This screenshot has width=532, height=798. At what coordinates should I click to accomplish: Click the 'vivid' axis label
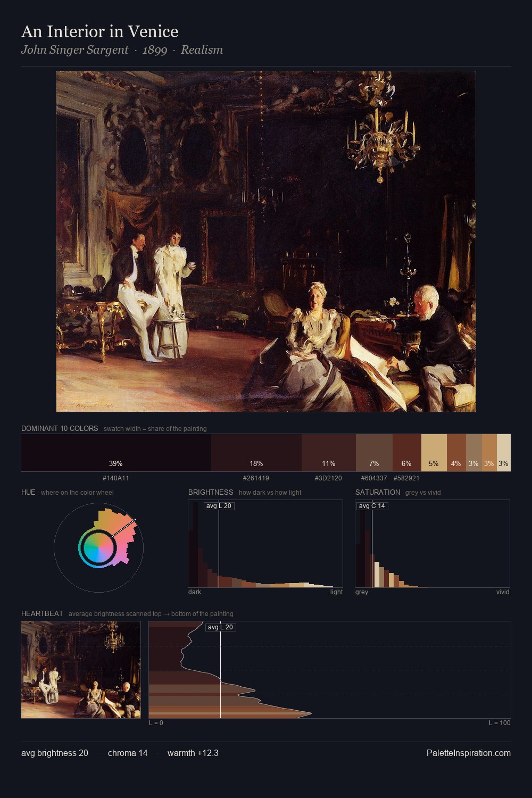click(503, 592)
